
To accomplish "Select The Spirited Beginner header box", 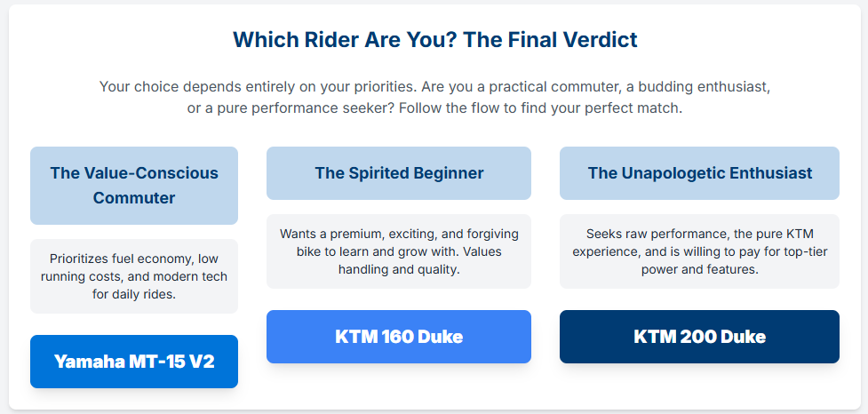I will click(399, 173).
